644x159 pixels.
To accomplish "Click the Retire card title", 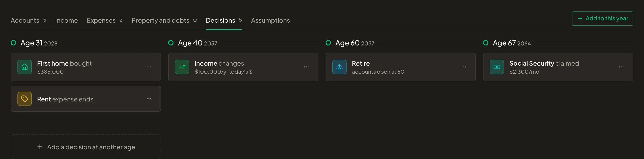I will (x=361, y=63).
